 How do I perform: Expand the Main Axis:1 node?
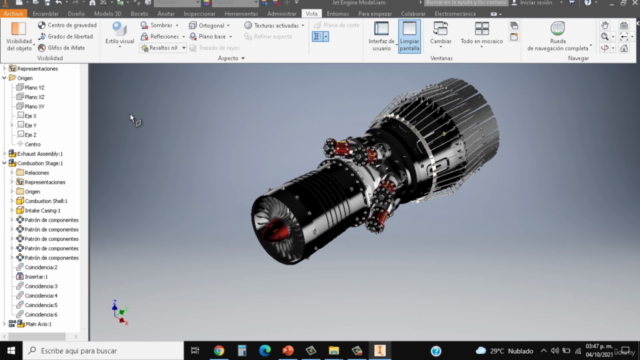pos(4,324)
